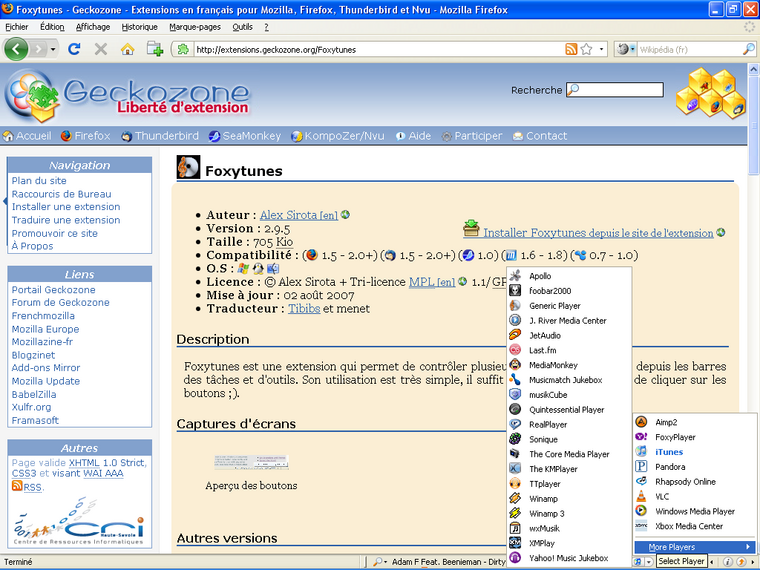The image size is (760, 570).
Task: Open the Fichier menu
Action: coord(16,27)
